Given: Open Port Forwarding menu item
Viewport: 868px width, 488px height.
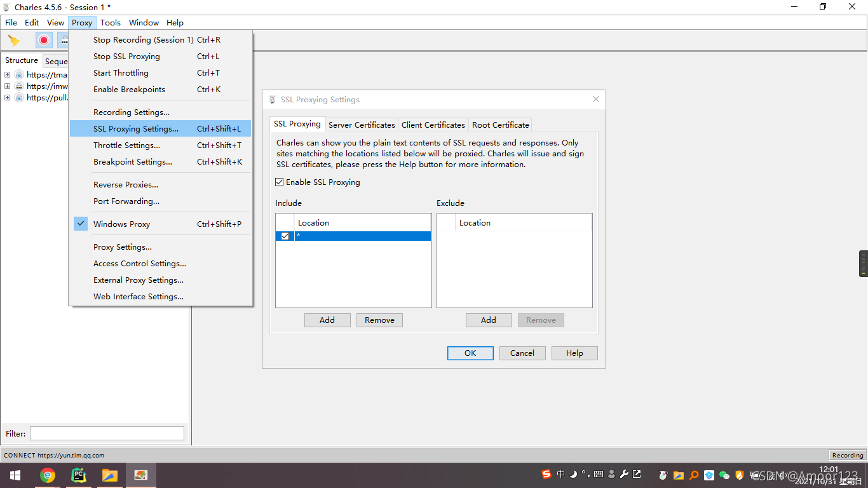Looking at the screenshot, I should point(161,201).
